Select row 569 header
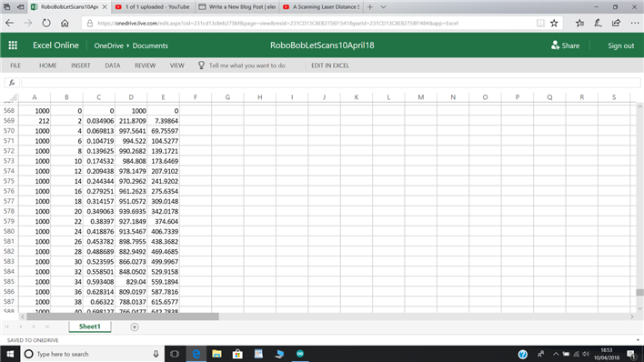The image size is (644, 362). tap(9, 121)
